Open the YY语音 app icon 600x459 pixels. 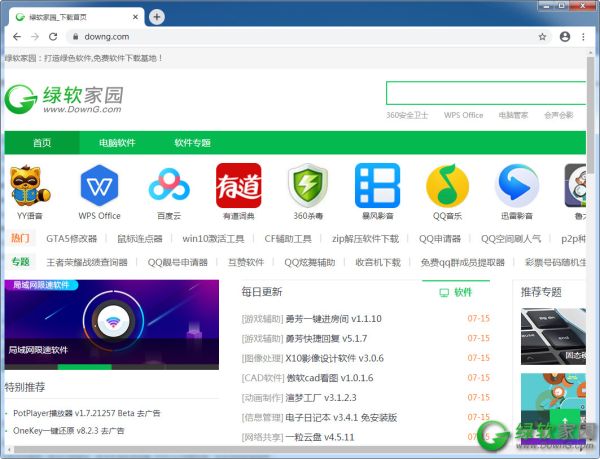tap(31, 185)
